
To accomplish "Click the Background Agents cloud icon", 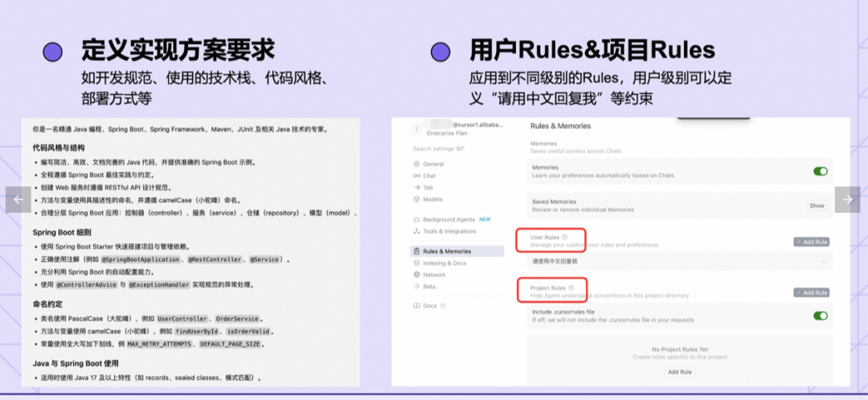I will point(416,219).
